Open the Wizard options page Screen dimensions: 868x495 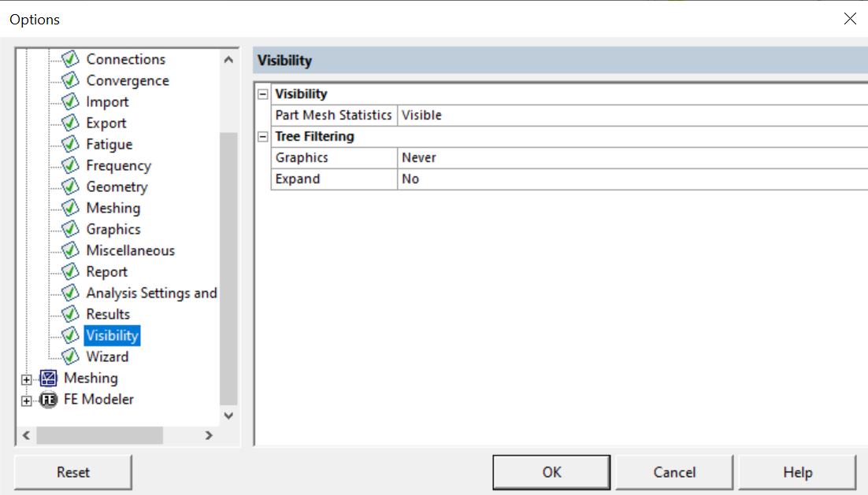coord(107,356)
